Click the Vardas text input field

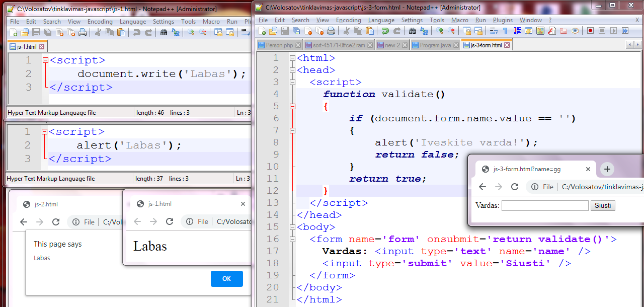pos(545,205)
